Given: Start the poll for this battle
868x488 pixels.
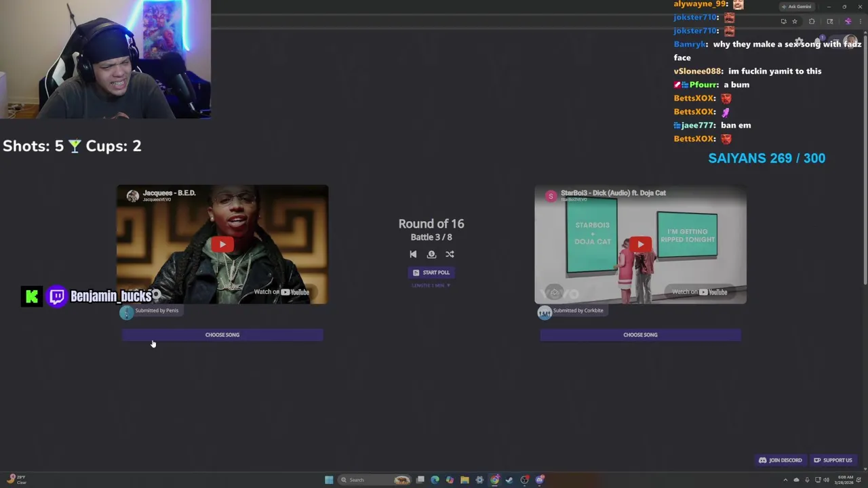Looking at the screenshot, I should tap(431, 272).
